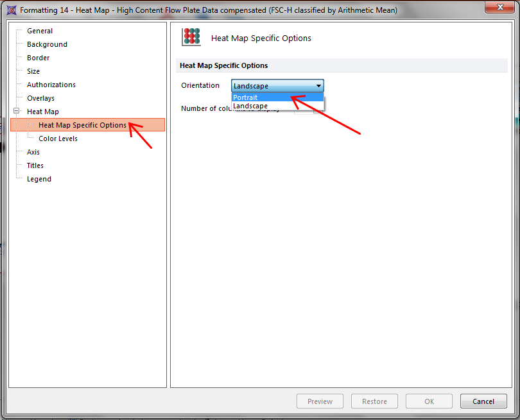Open Color Levels under Heat Map
520x420 pixels.
[58, 139]
